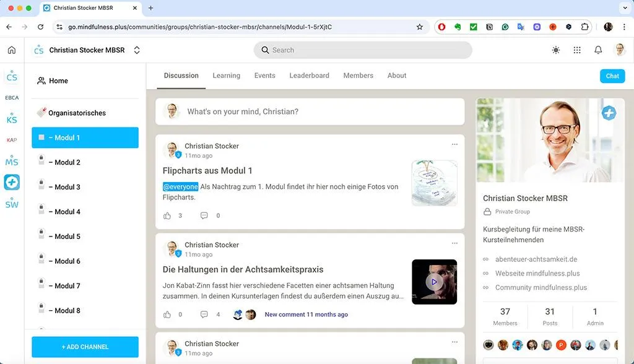This screenshot has height=364, width=634.
Task: Select the Modul 1 channel
Action: [85, 137]
